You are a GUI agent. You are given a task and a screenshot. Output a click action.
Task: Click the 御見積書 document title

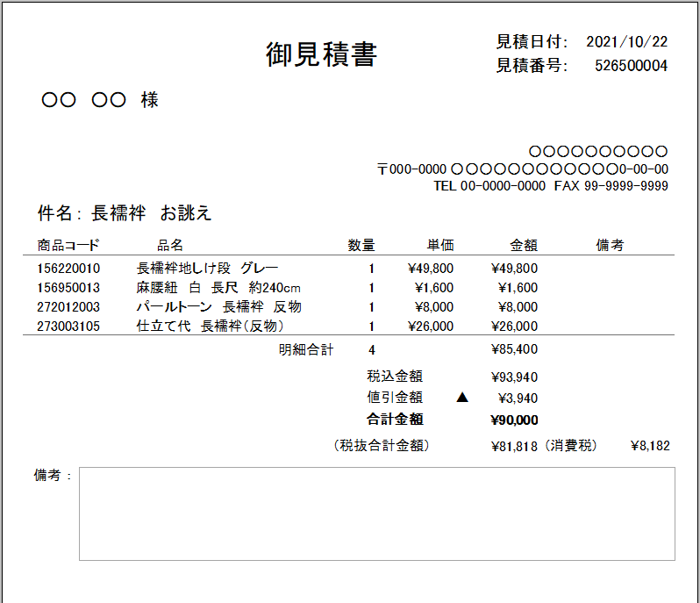pyautogui.click(x=321, y=54)
